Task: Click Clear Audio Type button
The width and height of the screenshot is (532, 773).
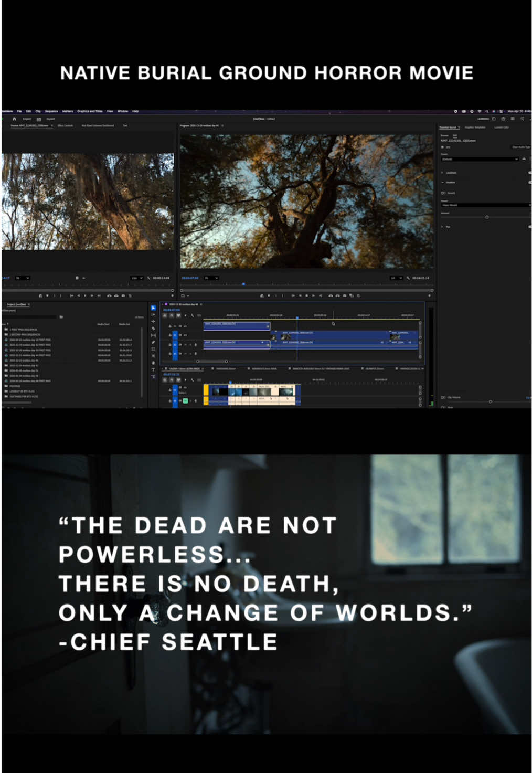Action: 521,147
